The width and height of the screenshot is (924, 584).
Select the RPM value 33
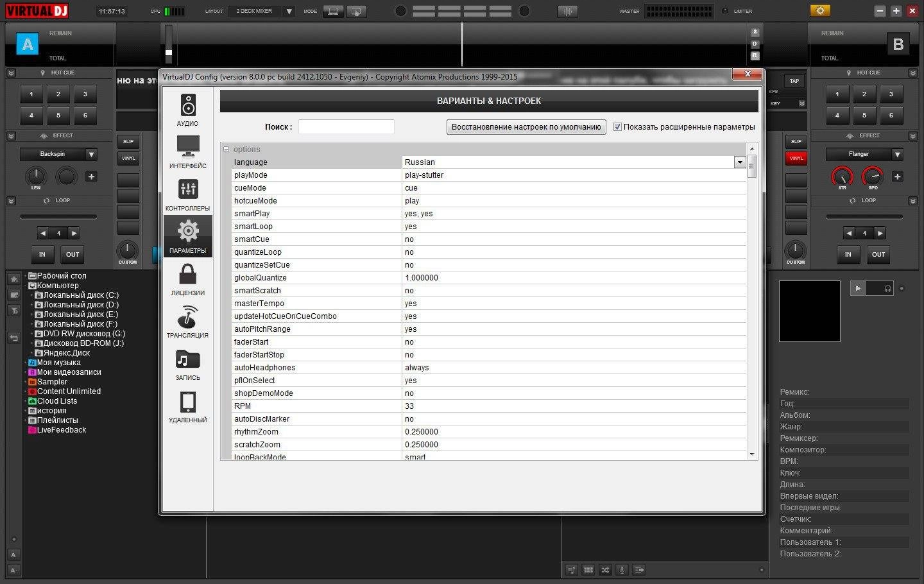point(409,406)
